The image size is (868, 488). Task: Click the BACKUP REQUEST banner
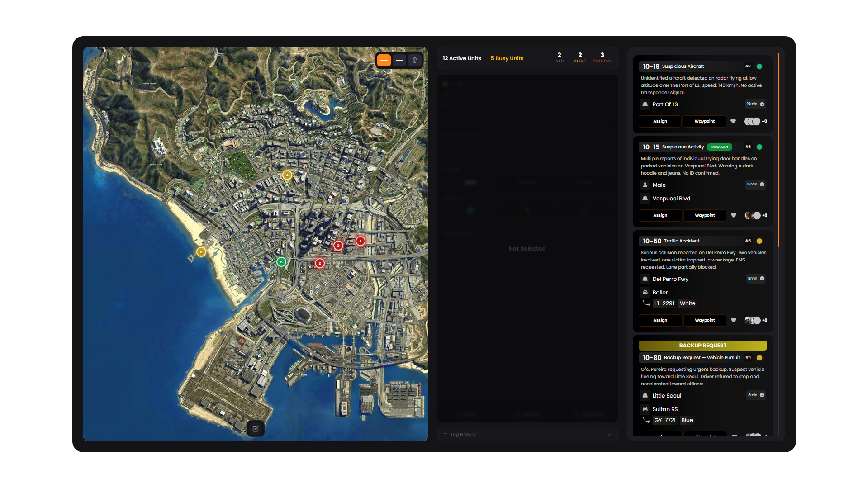pos(702,346)
